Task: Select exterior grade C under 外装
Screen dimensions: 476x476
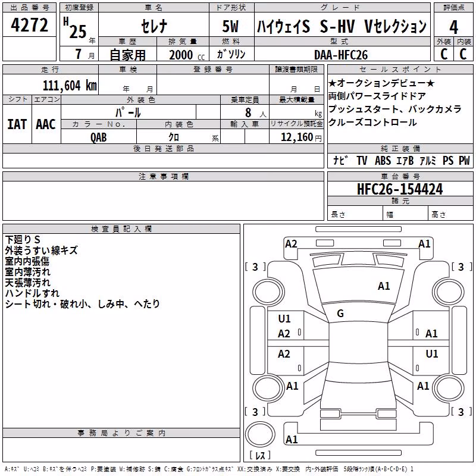Action: click(x=444, y=54)
